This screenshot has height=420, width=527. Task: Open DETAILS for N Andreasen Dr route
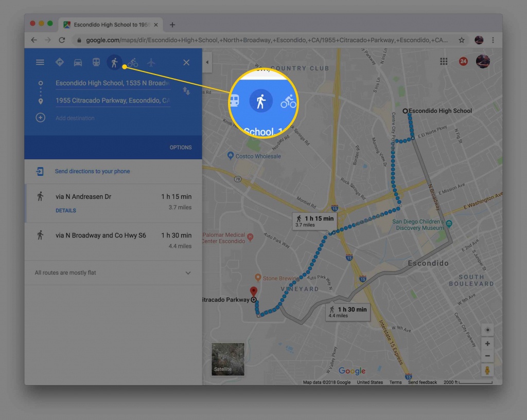[66, 211]
